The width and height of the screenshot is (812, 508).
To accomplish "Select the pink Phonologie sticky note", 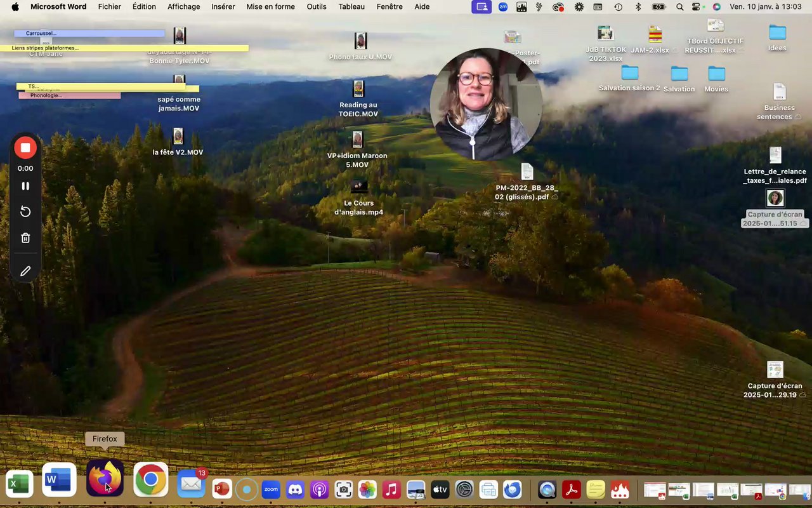I will [x=69, y=95].
